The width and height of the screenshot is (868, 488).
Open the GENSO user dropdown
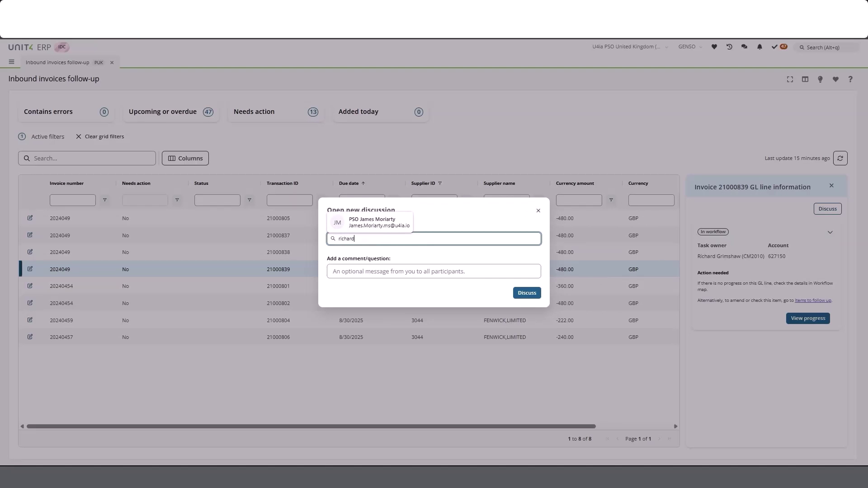(x=690, y=47)
